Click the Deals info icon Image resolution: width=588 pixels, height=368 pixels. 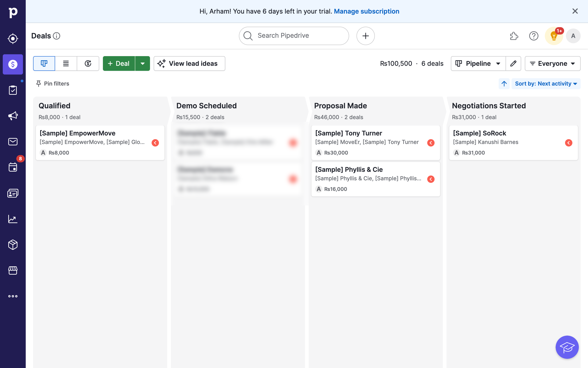coord(57,36)
